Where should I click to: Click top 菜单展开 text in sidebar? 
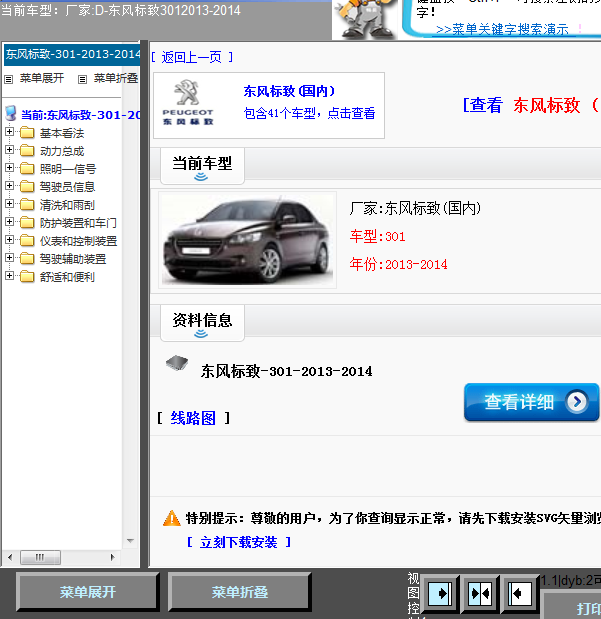pyautogui.click(x=42, y=78)
